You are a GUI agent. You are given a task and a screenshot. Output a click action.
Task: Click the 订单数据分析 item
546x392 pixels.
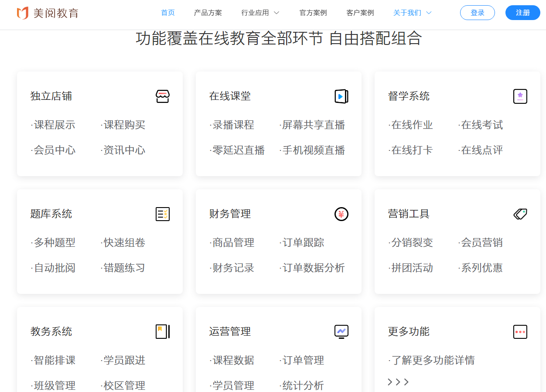pos(312,268)
